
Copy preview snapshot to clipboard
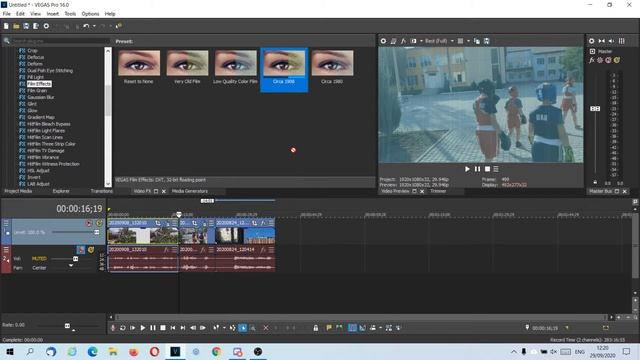pos(477,41)
